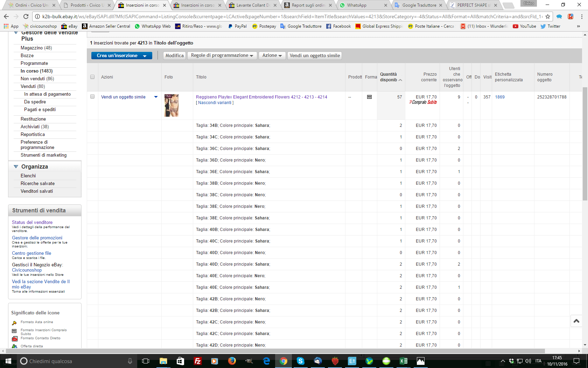Viewport: 588px width, 368px height.
Task: Open the Apps grid in the bookmarks bar
Action: (11, 26)
